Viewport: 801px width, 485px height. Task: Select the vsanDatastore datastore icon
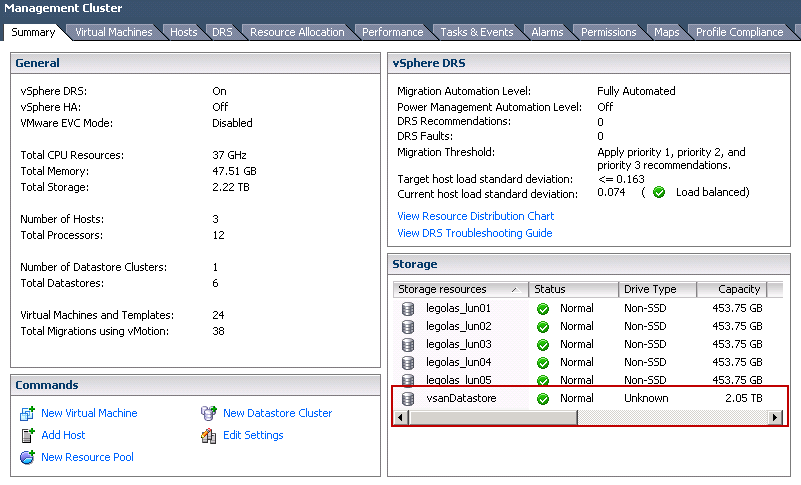(408, 398)
